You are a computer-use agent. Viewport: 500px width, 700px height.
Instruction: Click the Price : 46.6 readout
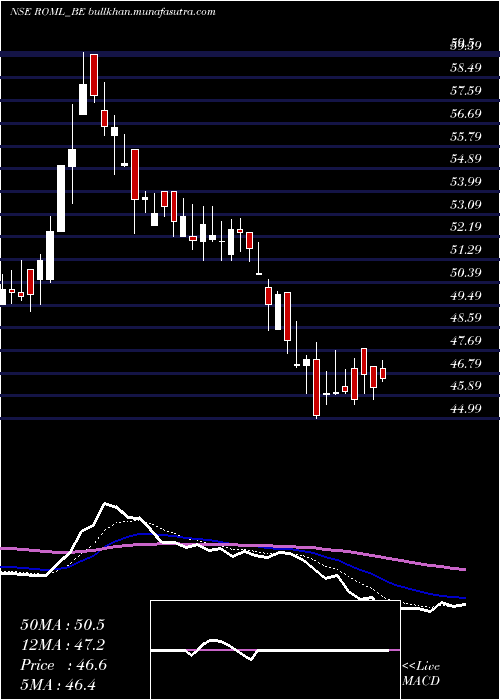63,665
